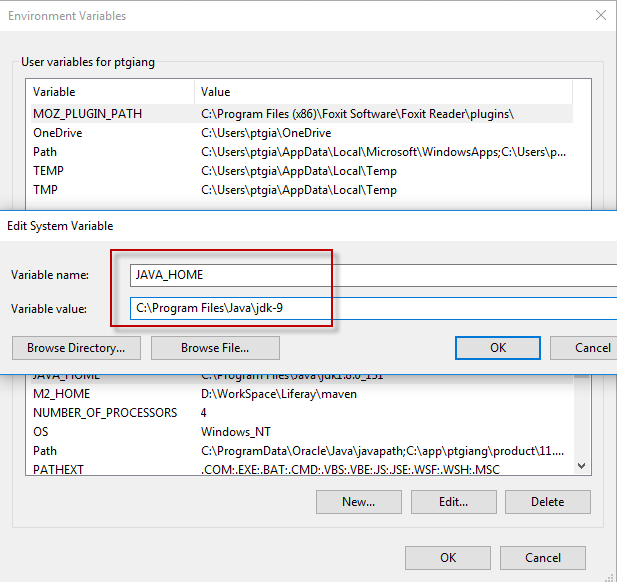
Task: Close the Environment Variables dialog
Action: click(x=600, y=16)
